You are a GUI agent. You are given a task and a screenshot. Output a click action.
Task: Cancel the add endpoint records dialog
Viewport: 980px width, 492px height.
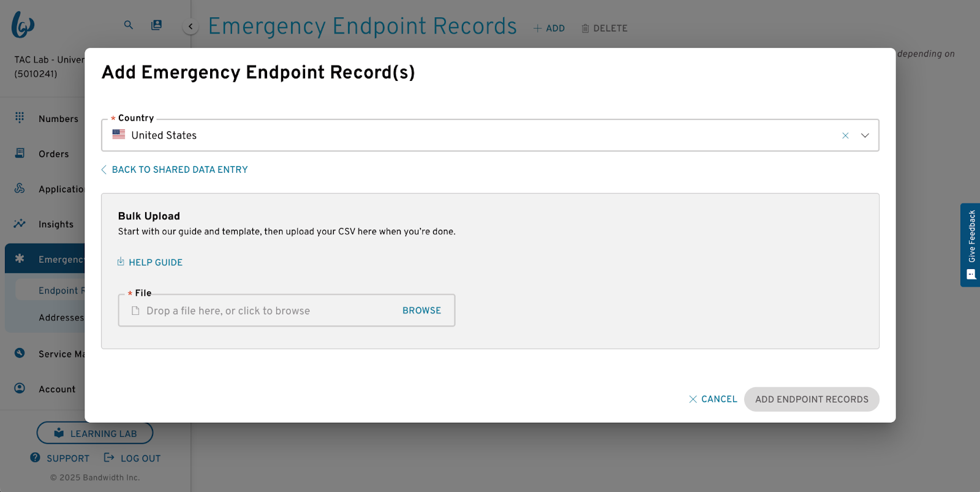pyautogui.click(x=713, y=399)
